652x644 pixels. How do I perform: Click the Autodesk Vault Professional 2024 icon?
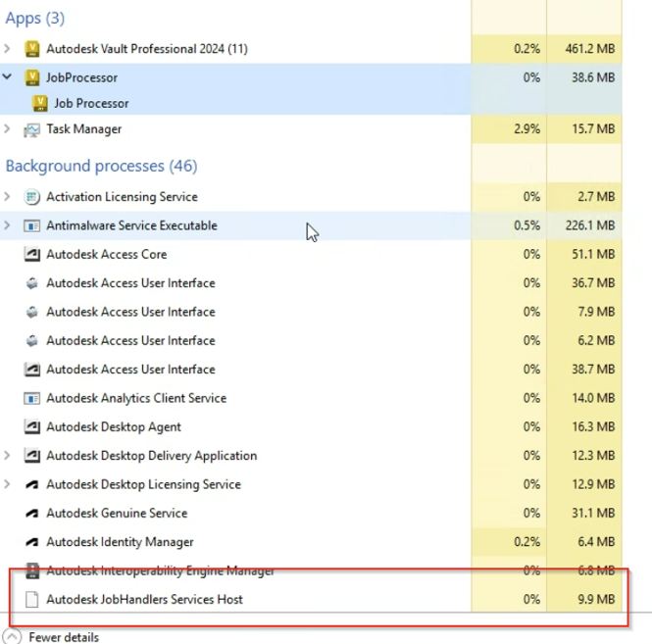coord(32,49)
